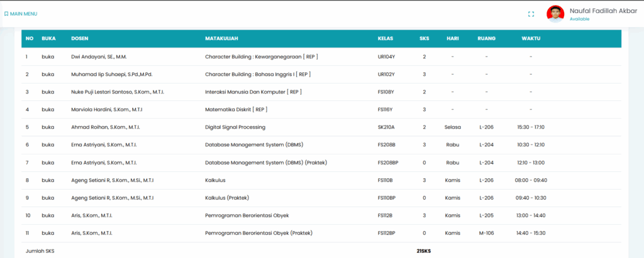Click the Selasa day cell
Screen dimensions: 644x258
pos(453,127)
